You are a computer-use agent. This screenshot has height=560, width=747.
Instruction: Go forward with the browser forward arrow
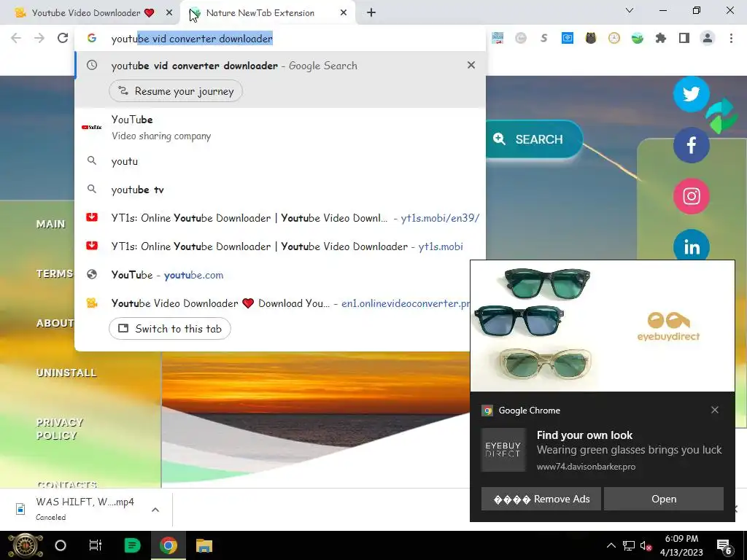[x=39, y=38]
